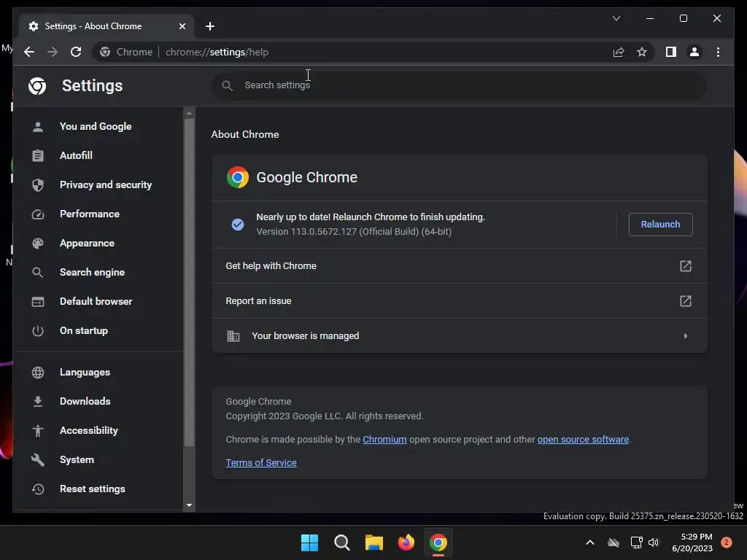
Task: Open Autofill settings section
Action: tap(76, 155)
